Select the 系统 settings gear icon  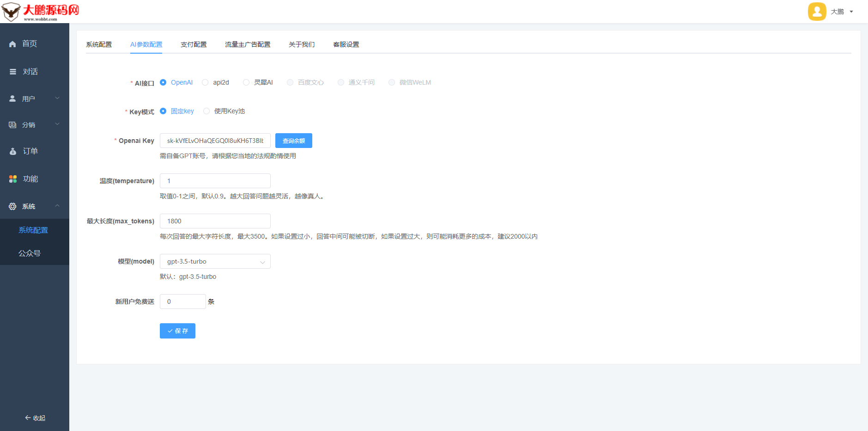point(12,206)
